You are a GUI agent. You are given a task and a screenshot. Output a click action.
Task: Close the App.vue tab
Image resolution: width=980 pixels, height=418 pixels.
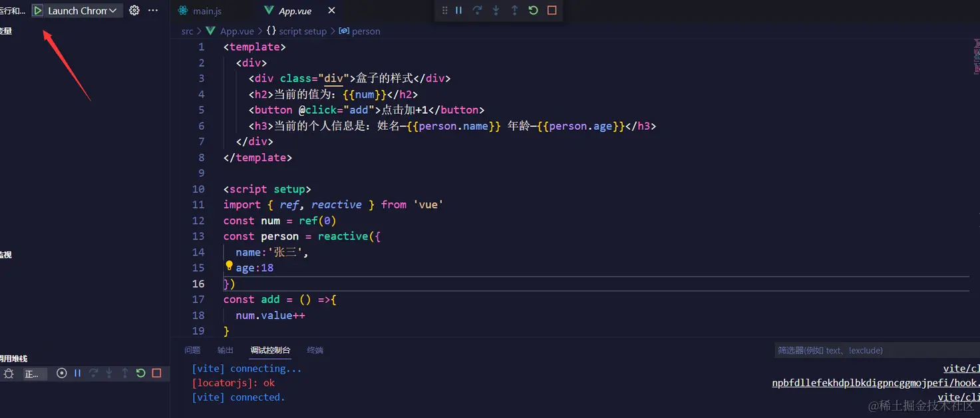coord(331,11)
